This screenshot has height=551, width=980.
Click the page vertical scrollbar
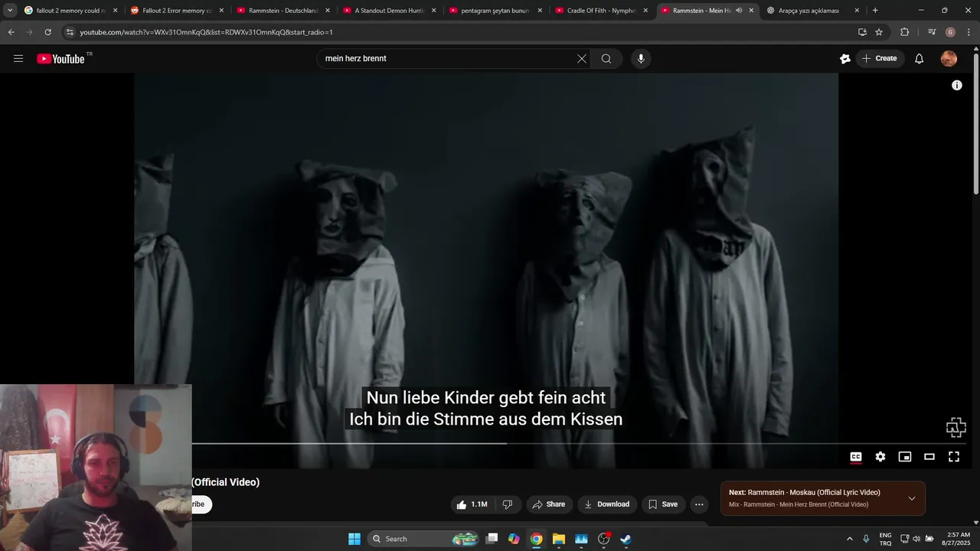(x=975, y=122)
